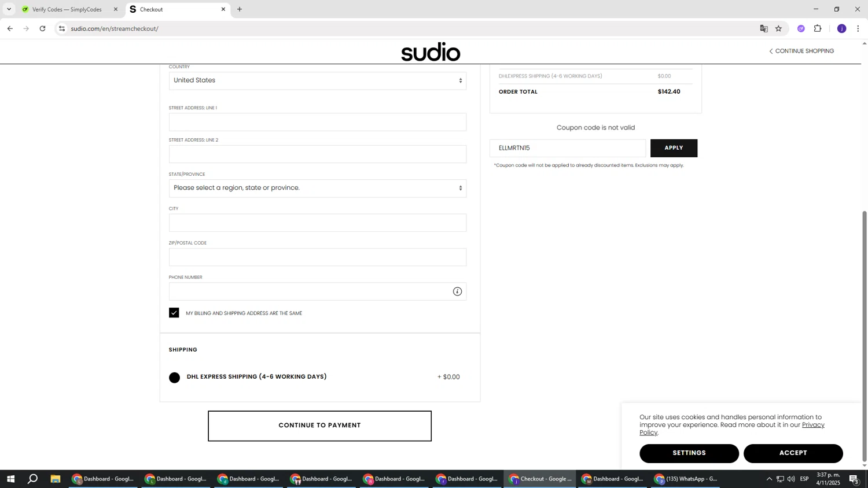Close the Checkout tab
Viewport: 868px width, 488px height.
[x=223, y=9]
